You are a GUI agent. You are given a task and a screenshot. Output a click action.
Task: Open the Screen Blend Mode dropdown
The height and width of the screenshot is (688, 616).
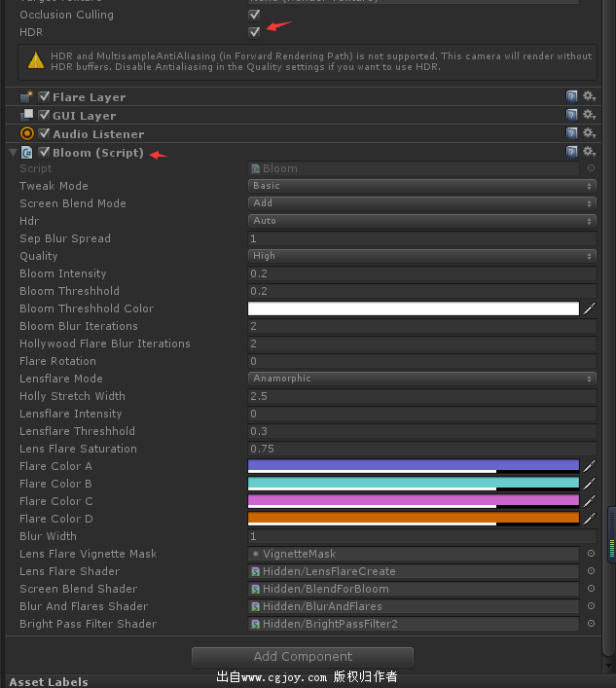[x=421, y=203]
